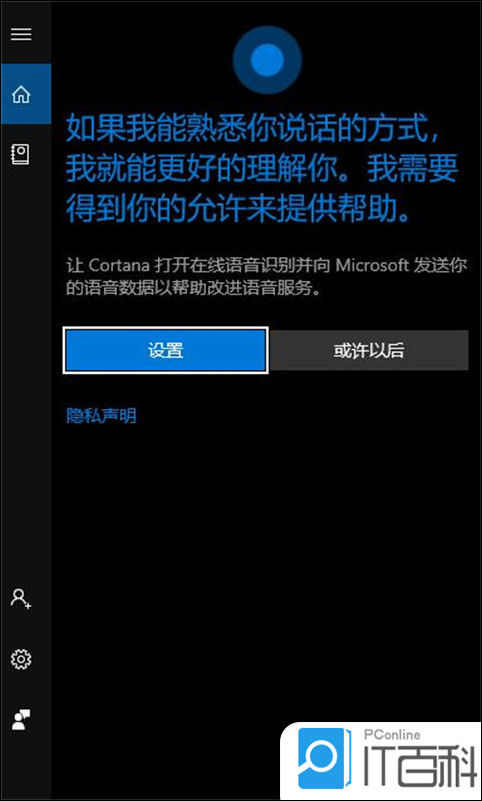Click the PConline magnifier logo icon

coord(324,758)
